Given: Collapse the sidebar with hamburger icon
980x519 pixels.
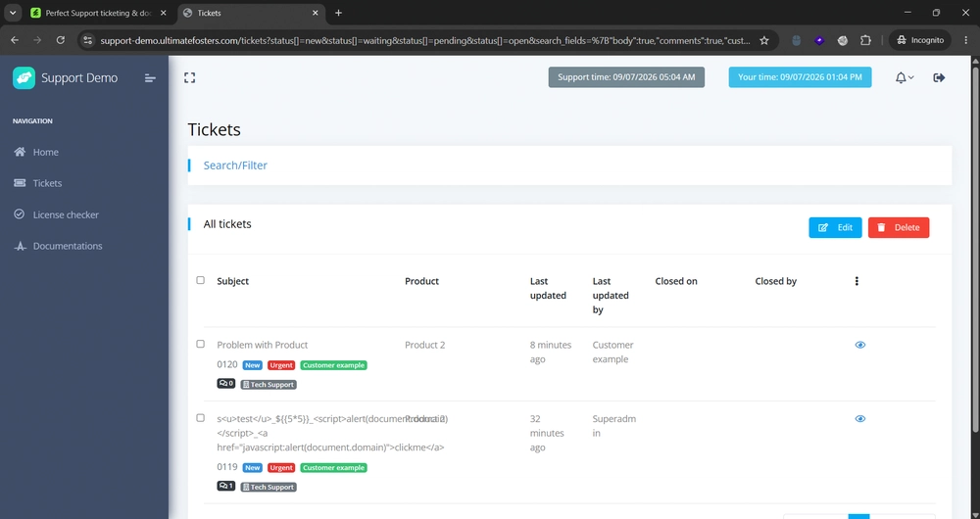Looking at the screenshot, I should point(150,78).
